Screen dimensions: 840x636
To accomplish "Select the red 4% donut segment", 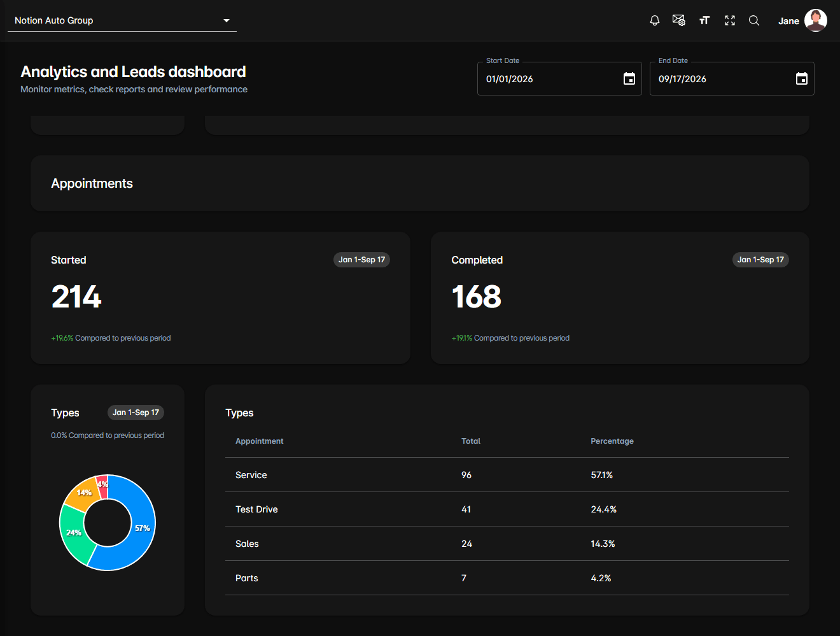I will pos(102,484).
